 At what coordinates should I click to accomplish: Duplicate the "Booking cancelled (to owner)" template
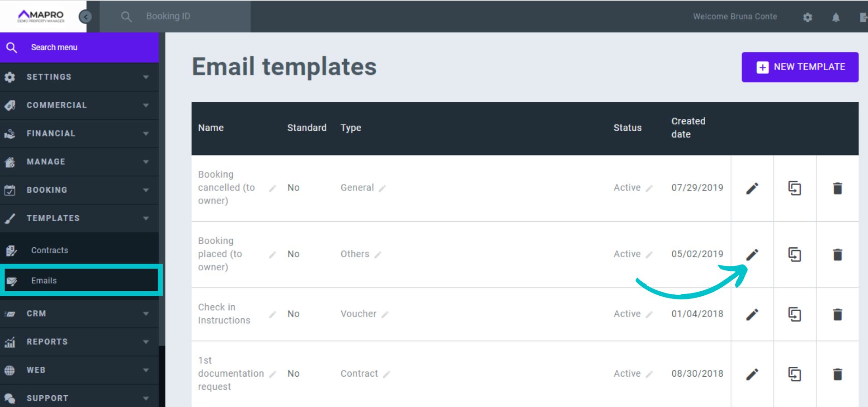(x=795, y=188)
